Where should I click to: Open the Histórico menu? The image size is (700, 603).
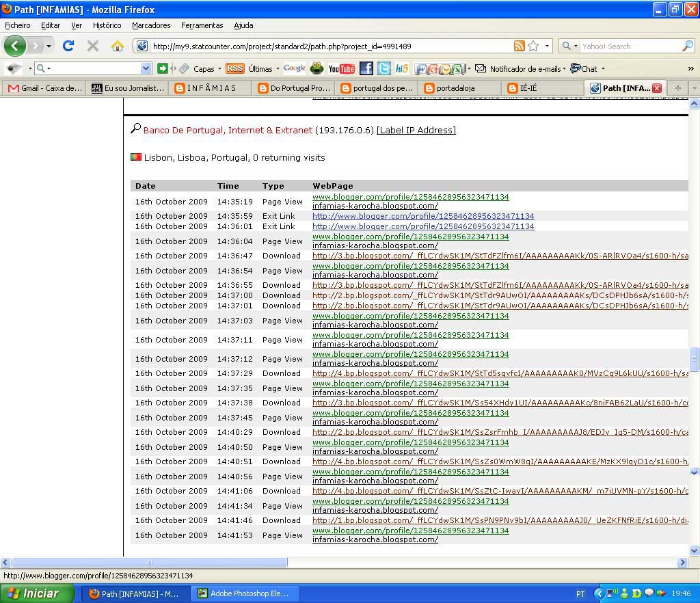(107, 25)
